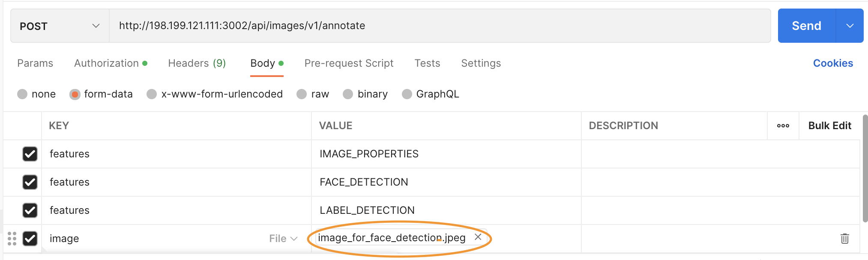The height and width of the screenshot is (260, 868).
Task: Uncheck the FACE_DETECTION features row
Action: (30, 182)
